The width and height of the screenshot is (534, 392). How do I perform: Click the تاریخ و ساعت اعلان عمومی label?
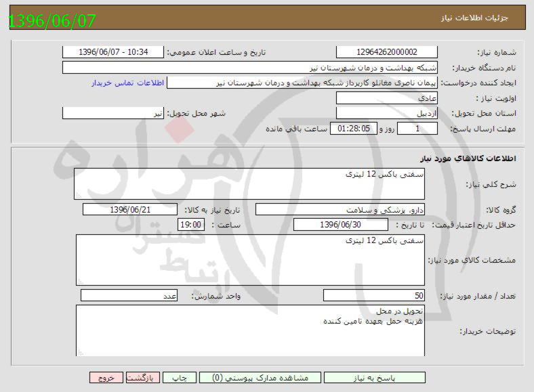pyautogui.click(x=216, y=52)
